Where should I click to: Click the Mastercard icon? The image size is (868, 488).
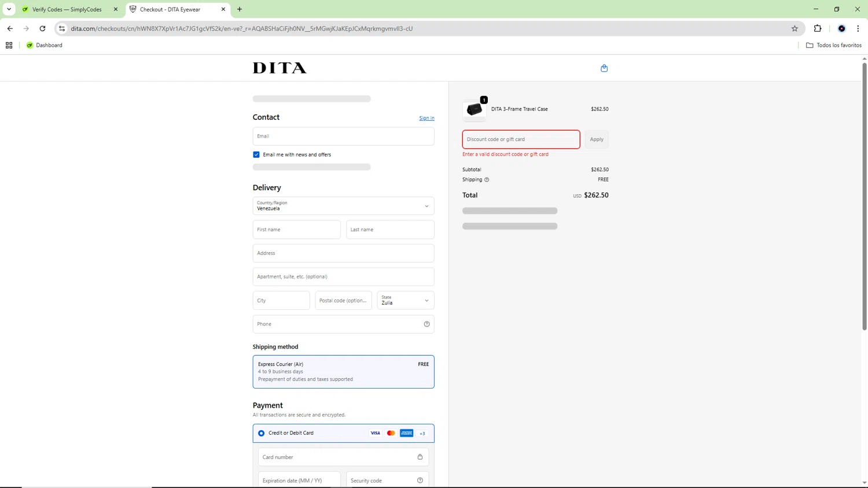[x=391, y=433]
